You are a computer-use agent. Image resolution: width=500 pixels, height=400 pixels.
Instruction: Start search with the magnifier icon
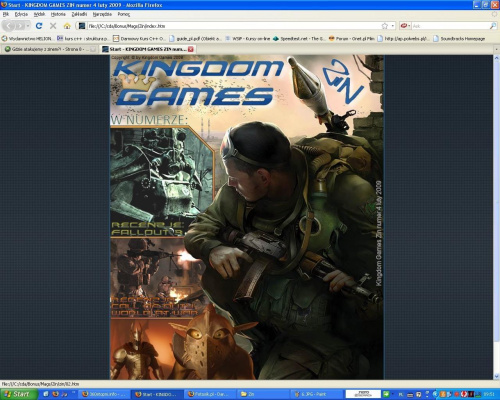[x=493, y=26]
